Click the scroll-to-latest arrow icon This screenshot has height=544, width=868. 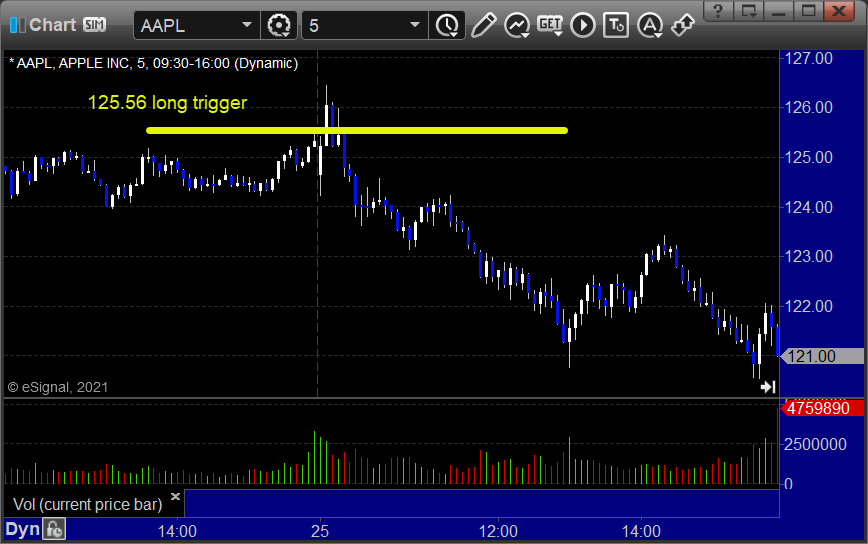point(768,387)
